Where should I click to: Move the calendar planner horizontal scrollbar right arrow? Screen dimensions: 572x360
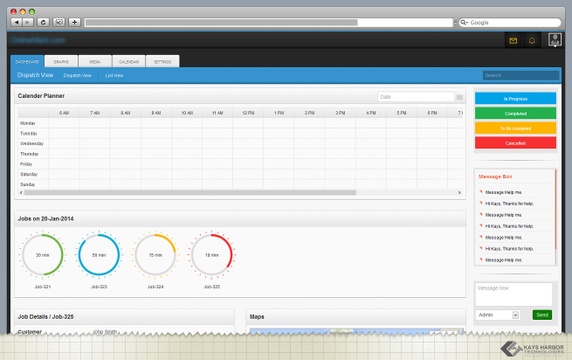point(459,193)
